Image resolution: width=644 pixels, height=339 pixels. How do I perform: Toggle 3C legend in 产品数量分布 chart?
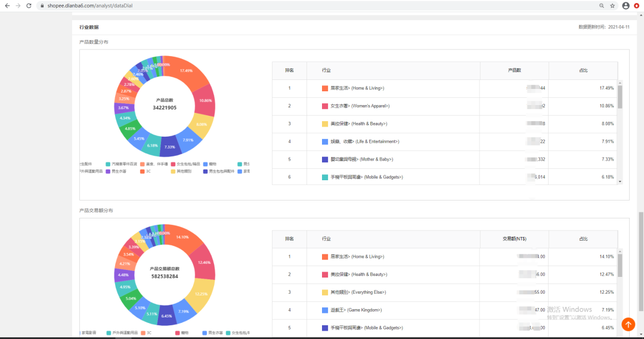point(145,171)
